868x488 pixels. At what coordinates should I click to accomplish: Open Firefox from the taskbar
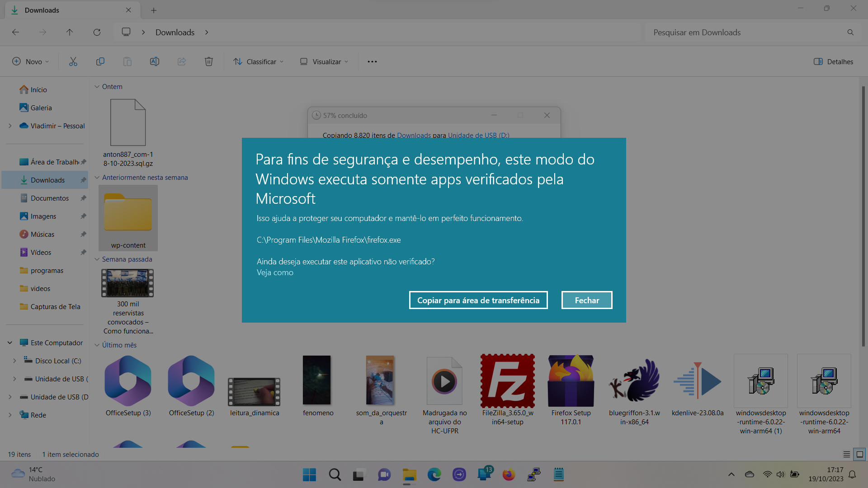[509, 474]
